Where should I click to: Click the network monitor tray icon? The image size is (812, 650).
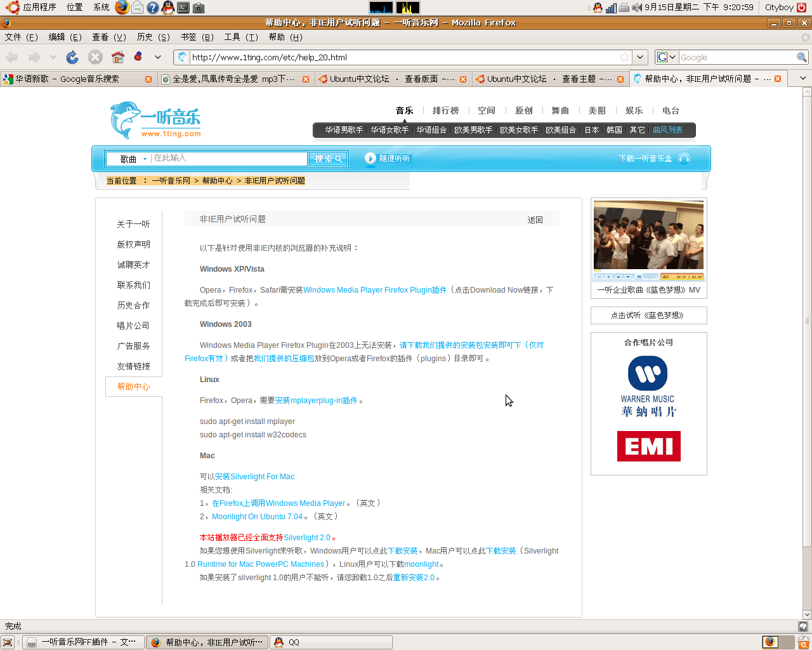pos(611,8)
